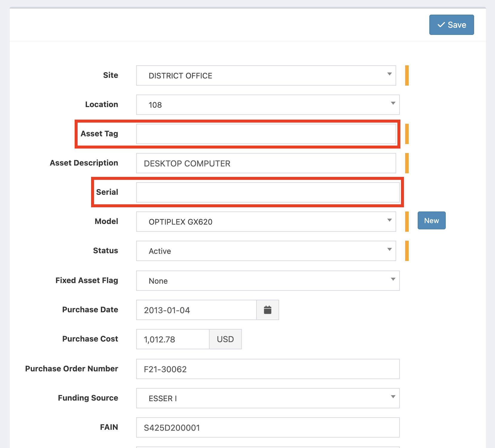Focus the empty Serial input field
Screen dimensions: 495x448
point(268,192)
